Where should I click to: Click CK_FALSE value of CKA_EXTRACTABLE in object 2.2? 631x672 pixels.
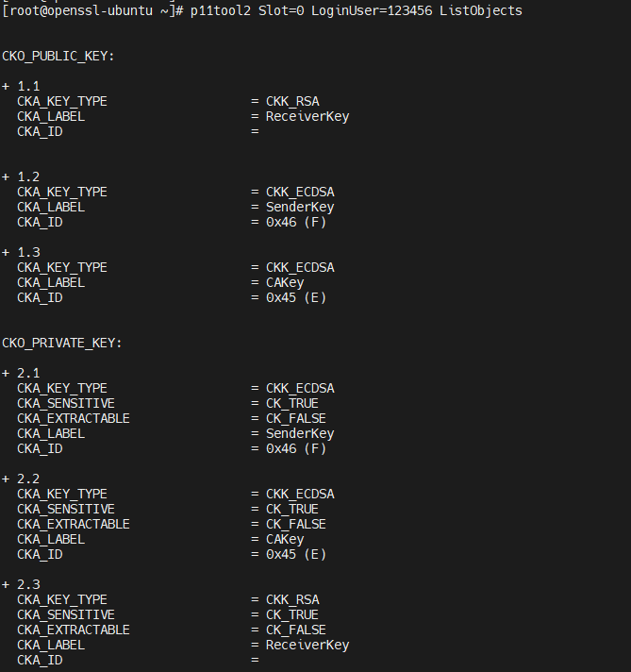tap(296, 524)
